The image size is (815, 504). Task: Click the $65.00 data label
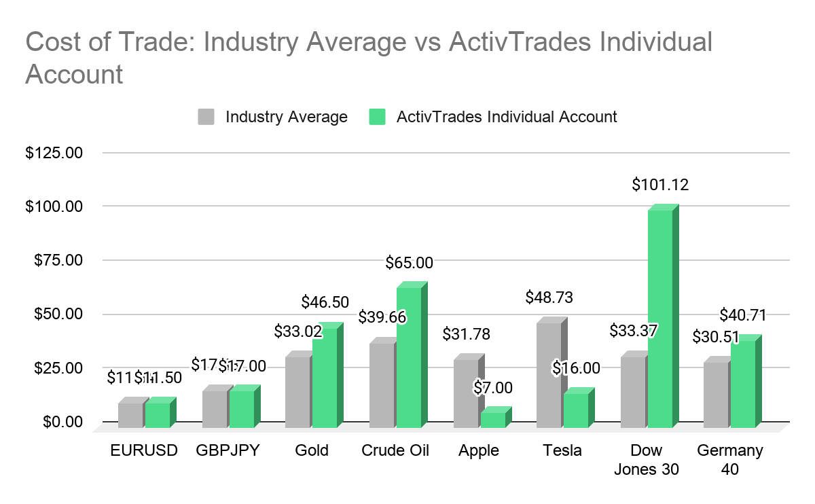coord(409,262)
